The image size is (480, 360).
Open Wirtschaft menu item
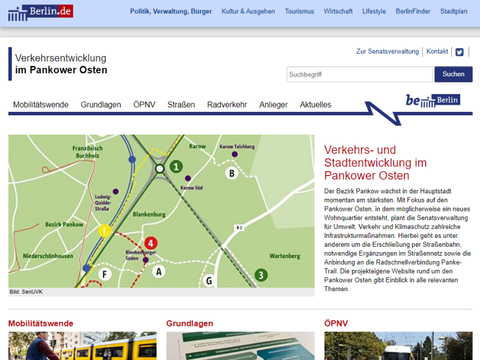(338, 11)
